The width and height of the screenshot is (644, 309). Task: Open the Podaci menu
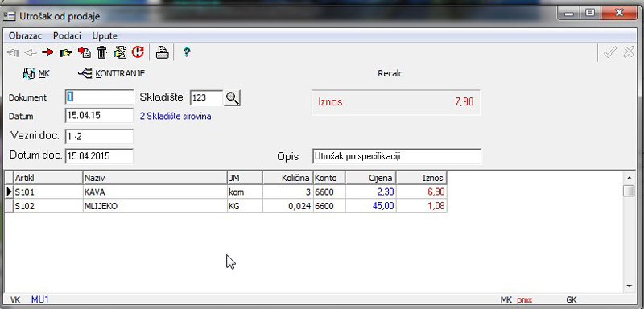coord(67,35)
